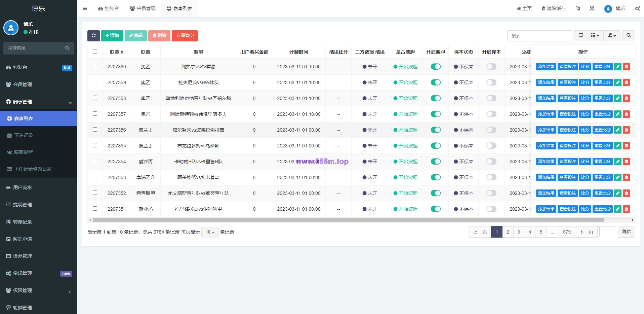644x314 pixels.
Task: Open 解冻申请 in the sidebar
Action: pos(39,239)
